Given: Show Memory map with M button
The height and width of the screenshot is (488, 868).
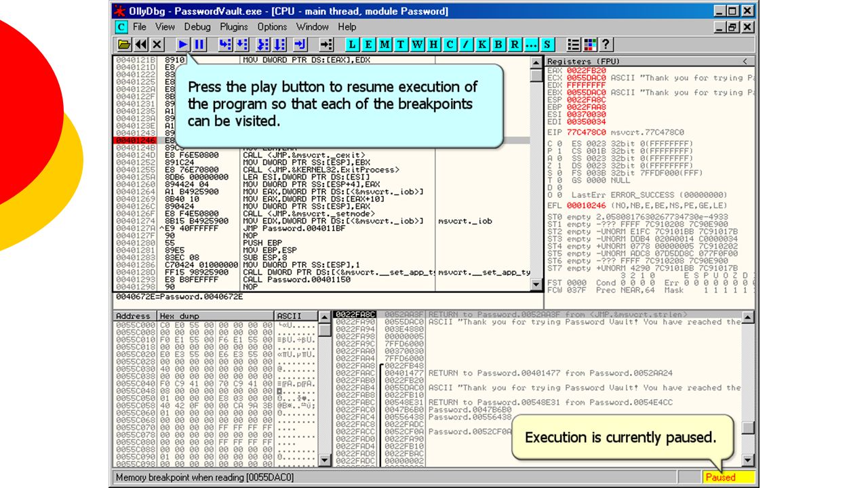Looking at the screenshot, I should [384, 44].
